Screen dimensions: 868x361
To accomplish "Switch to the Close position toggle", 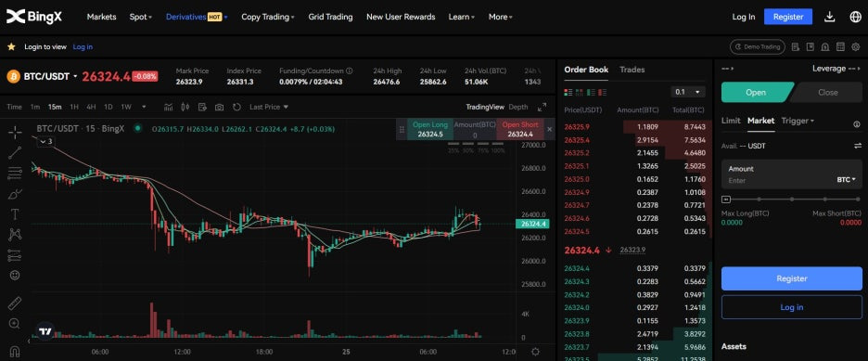I will coord(827,93).
